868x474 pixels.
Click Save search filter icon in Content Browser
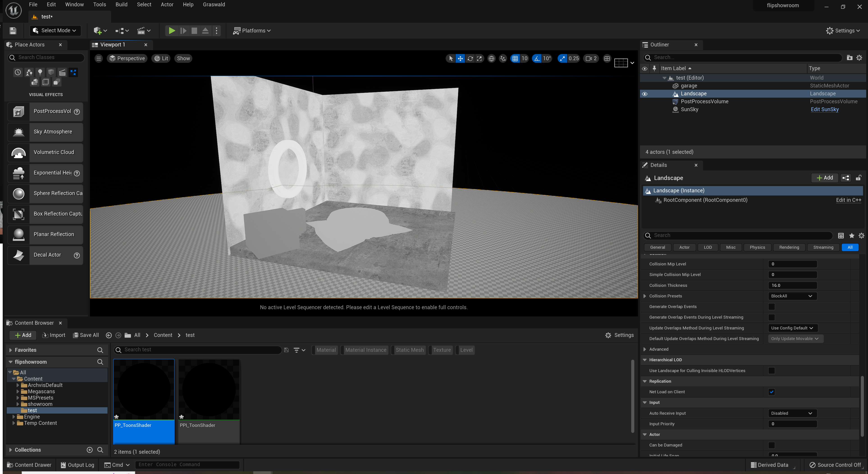[x=286, y=350]
